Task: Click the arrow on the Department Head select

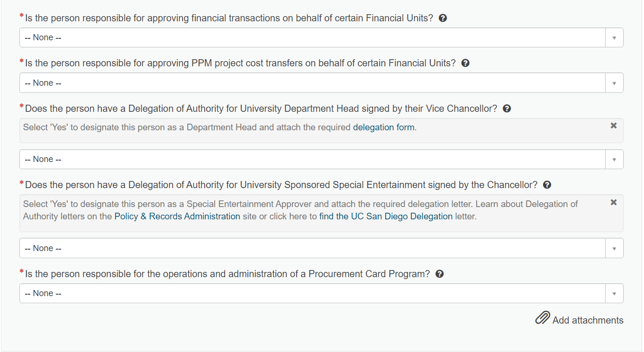Action: pos(614,159)
